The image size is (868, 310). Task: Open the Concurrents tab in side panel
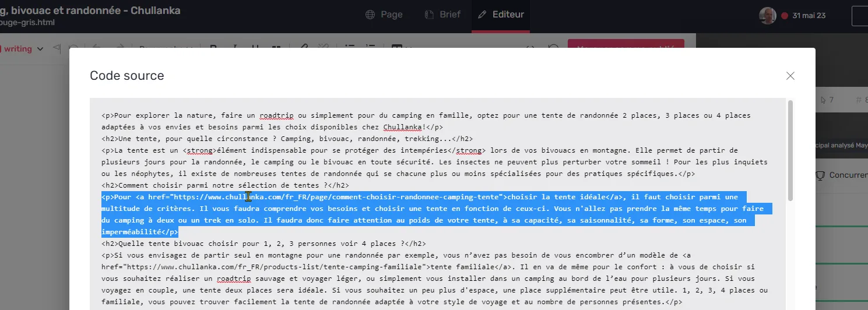841,175
